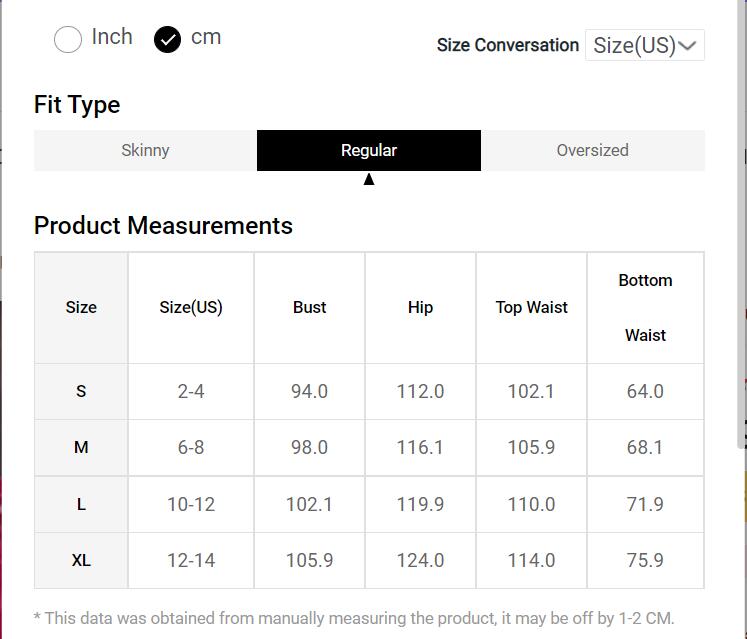
Task: Select the cm unit radio button
Action: [167, 39]
